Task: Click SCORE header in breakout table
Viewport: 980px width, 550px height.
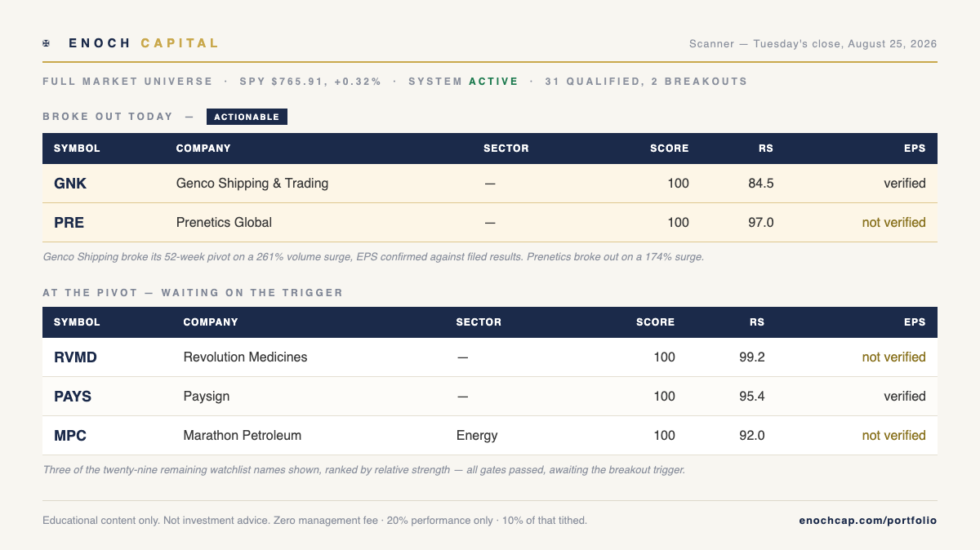Action: pos(670,149)
